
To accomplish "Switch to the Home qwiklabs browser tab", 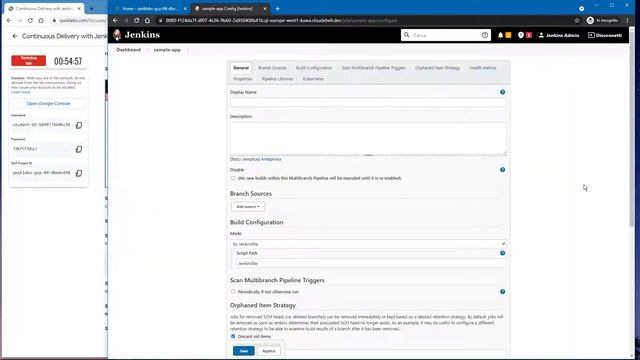I will [x=149, y=9].
